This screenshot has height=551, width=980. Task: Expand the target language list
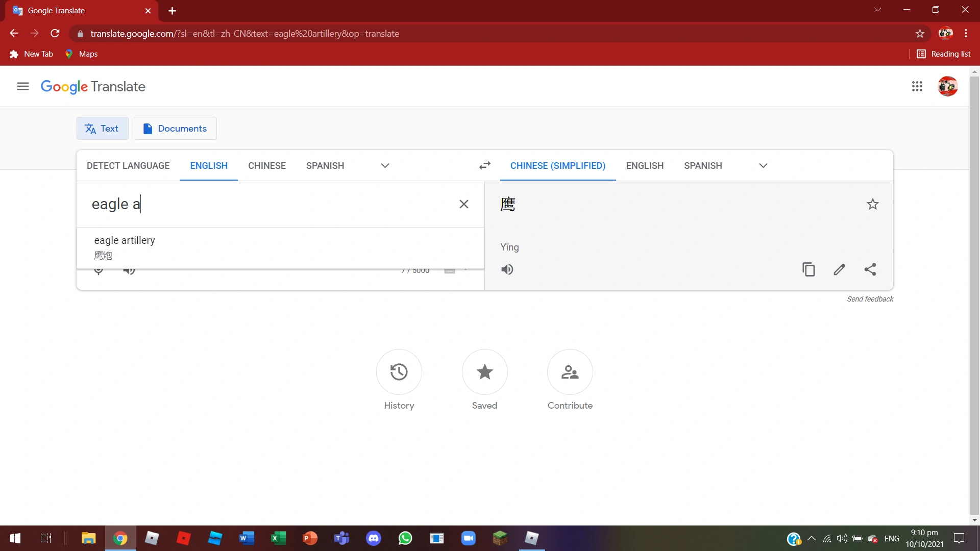coord(763,165)
